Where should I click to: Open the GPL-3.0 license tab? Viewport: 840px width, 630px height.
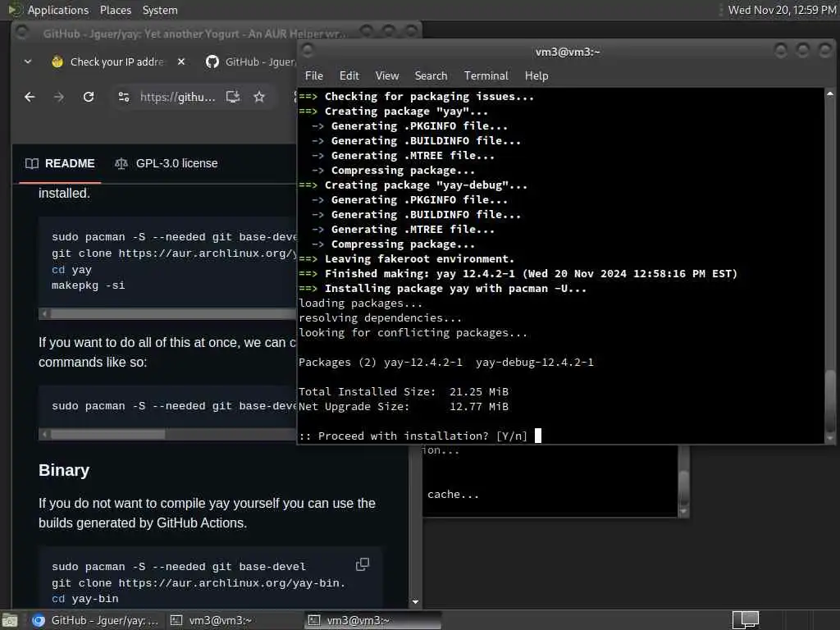167,163
